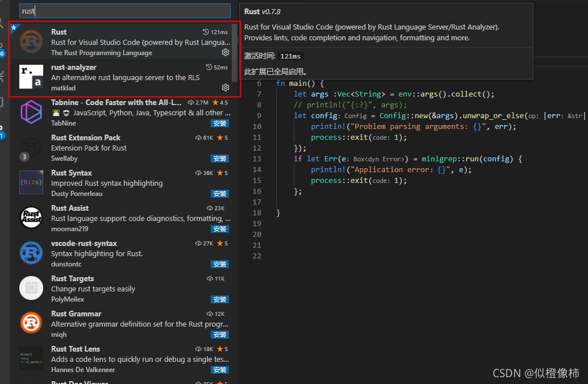
Task: Click the Rust 121ms activation time icon
Action: [x=206, y=32]
